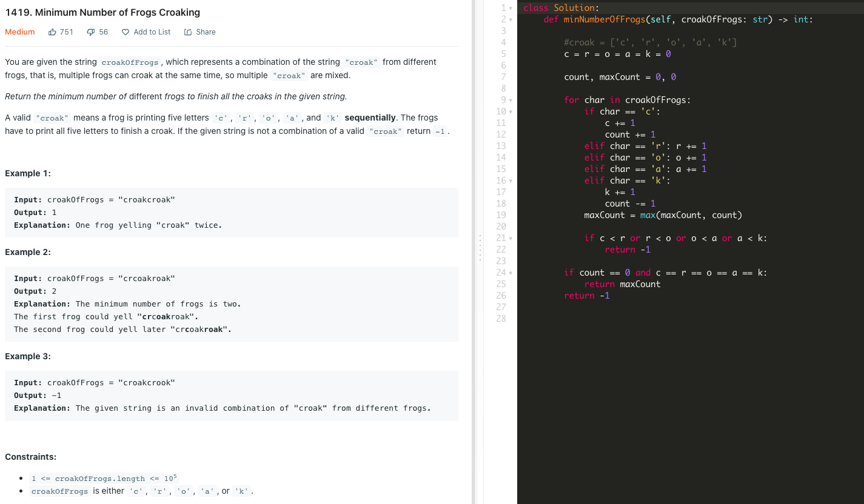Screen dimensions: 864x504
Task: Click the 'return maxCount' code line
Action: 623,284
